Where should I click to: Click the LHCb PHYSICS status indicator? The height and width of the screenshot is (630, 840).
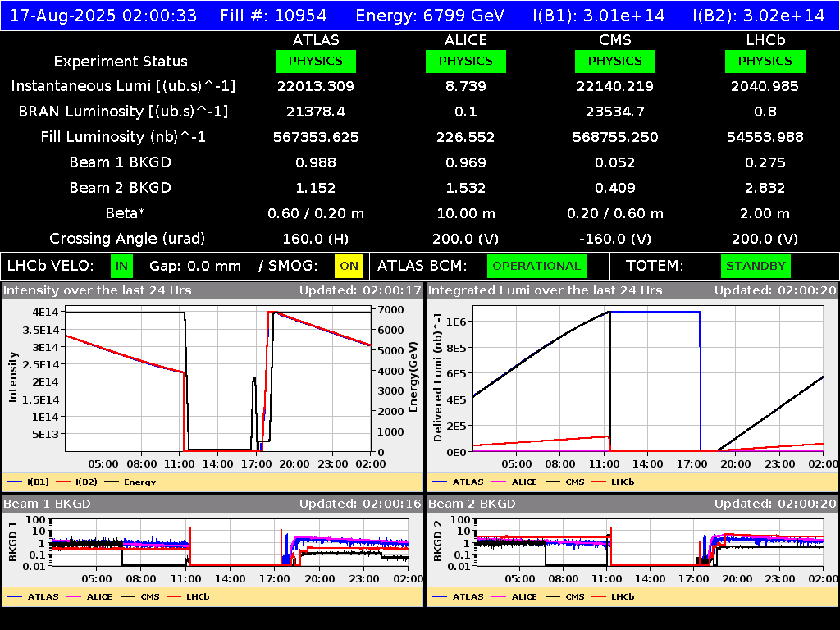pos(765,61)
